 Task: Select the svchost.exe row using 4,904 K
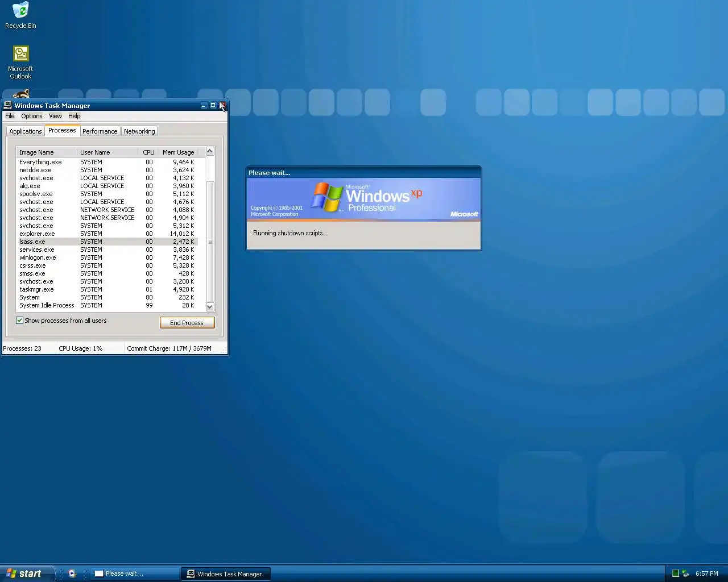(107, 218)
